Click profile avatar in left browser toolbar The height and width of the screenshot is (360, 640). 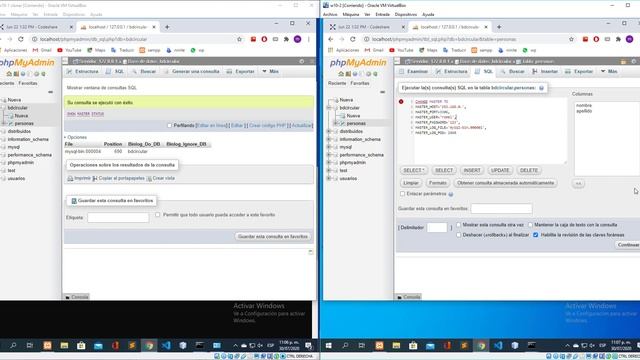pyautogui.click(x=298, y=39)
